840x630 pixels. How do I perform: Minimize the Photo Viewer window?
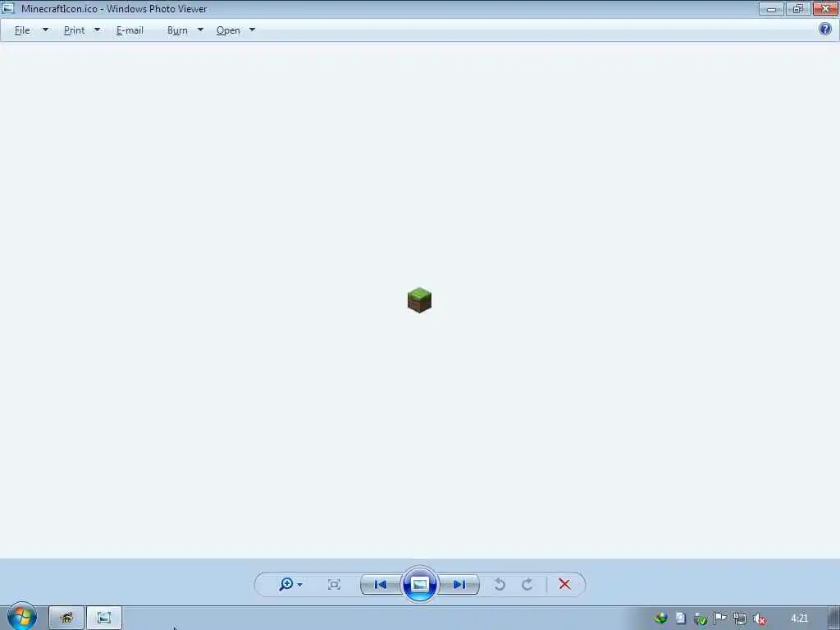tap(771, 8)
